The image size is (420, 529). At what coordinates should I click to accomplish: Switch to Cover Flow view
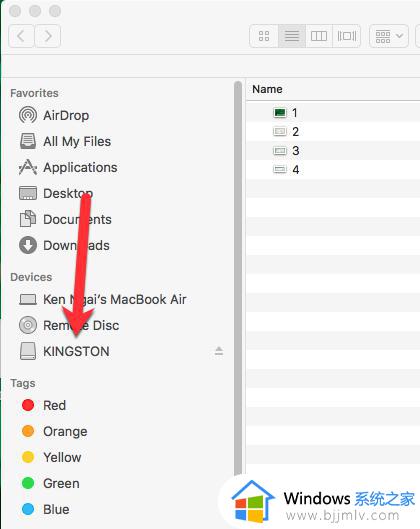[347, 36]
